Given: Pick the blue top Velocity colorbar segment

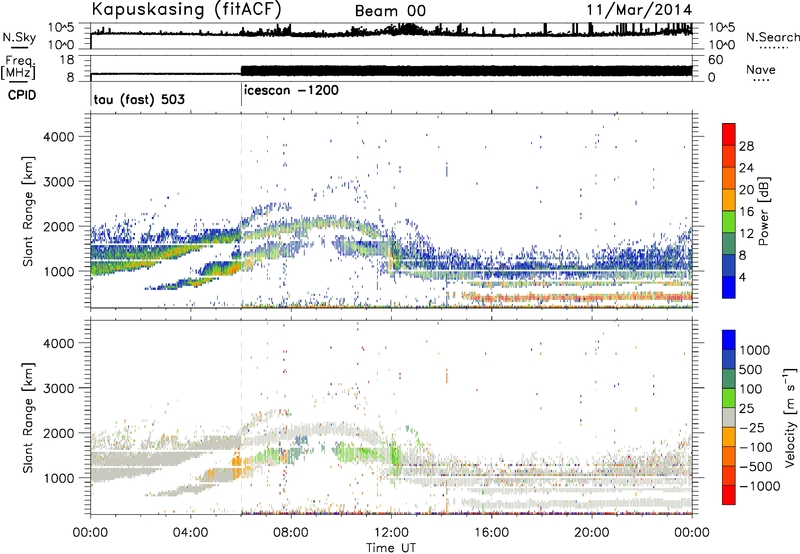Looking at the screenshot, I should 729,340.
